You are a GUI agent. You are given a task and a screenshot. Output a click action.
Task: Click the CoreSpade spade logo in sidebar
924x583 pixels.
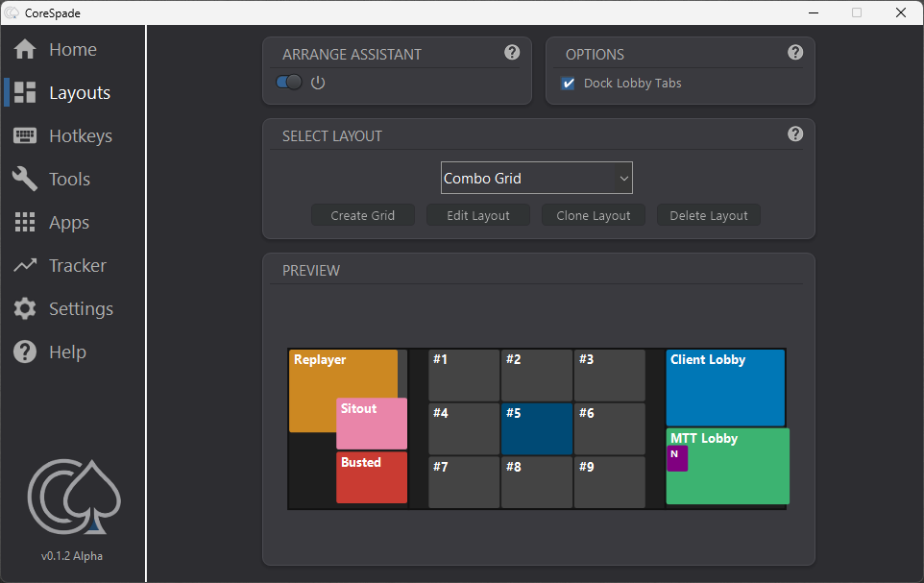(74, 497)
